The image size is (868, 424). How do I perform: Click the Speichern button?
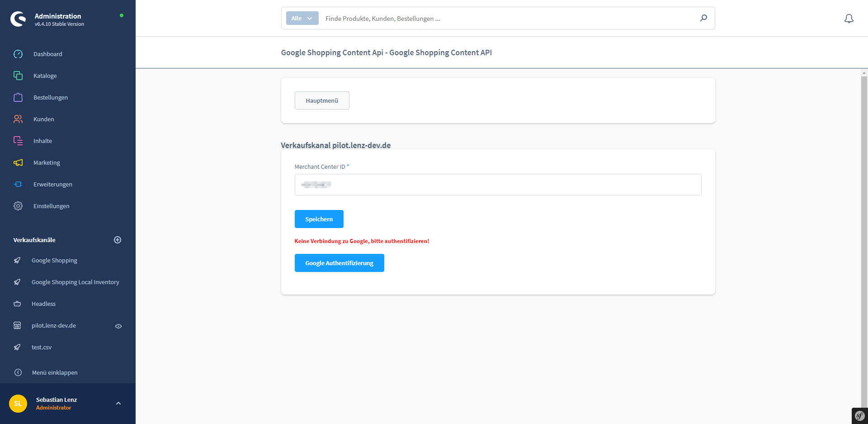click(319, 219)
